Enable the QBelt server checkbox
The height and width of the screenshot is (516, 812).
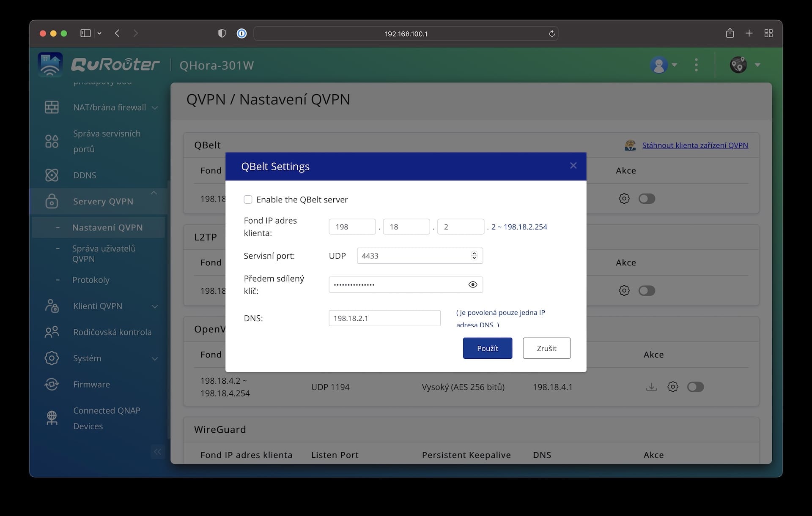click(x=248, y=199)
